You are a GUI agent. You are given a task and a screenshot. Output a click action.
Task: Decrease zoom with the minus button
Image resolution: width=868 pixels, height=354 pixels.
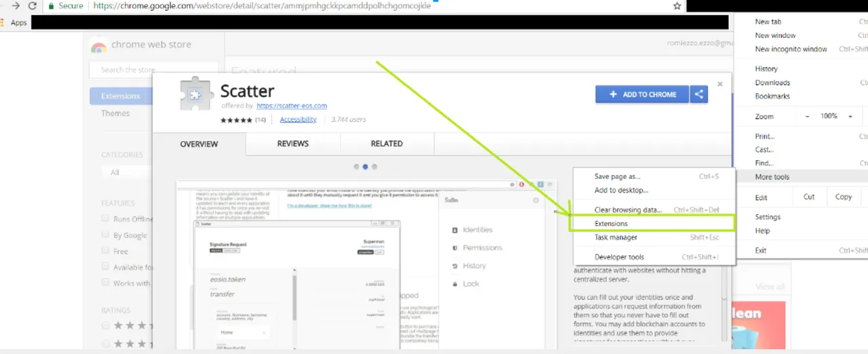tap(808, 116)
